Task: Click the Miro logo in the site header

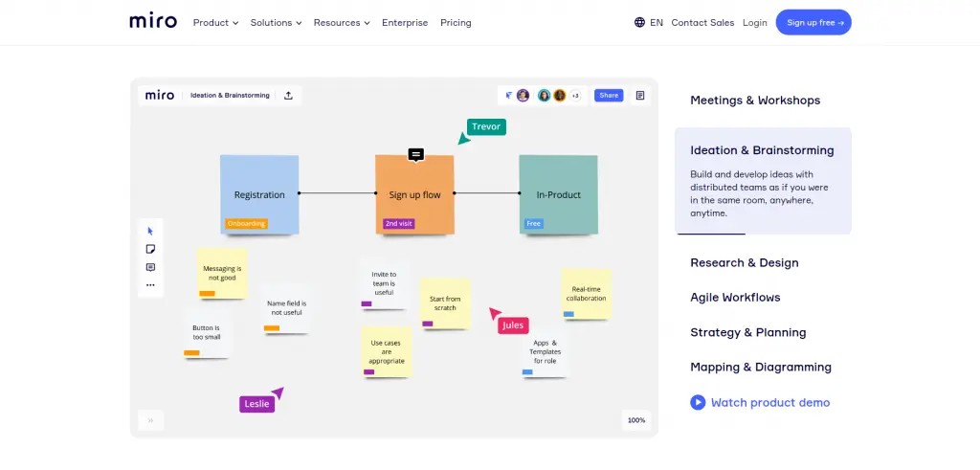Action: click(x=153, y=21)
